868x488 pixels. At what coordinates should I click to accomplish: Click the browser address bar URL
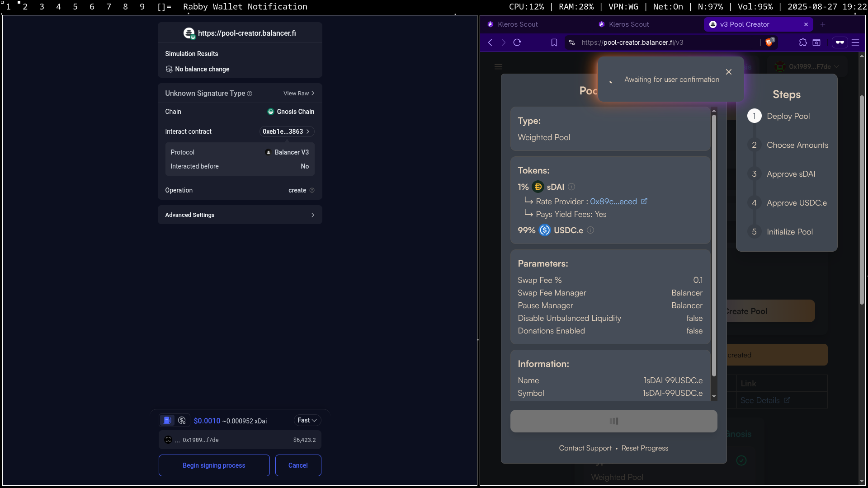(632, 42)
